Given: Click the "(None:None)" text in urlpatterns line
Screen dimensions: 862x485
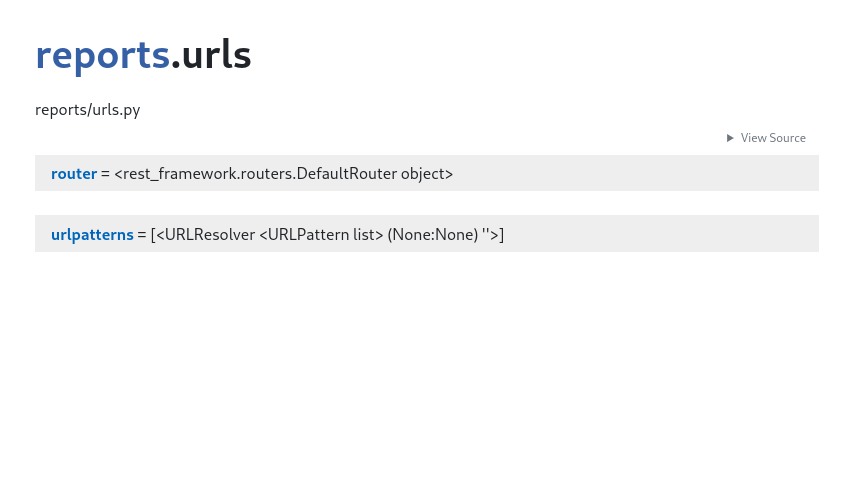Looking at the screenshot, I should click(433, 235).
